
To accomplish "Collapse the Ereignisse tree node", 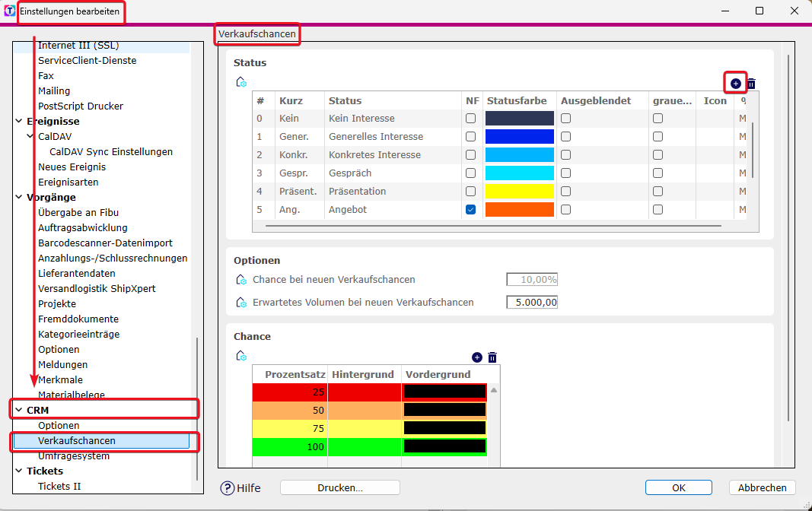I will (18, 121).
